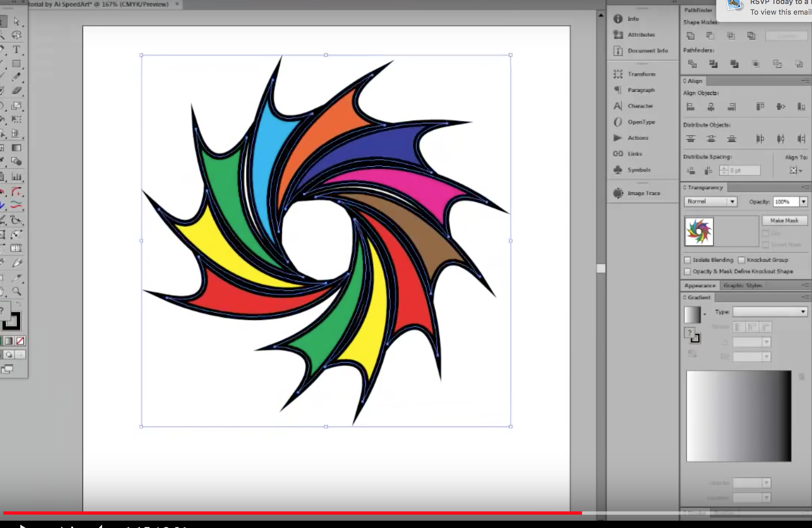Click the Unite shape mode in Pathfinder

(691, 36)
